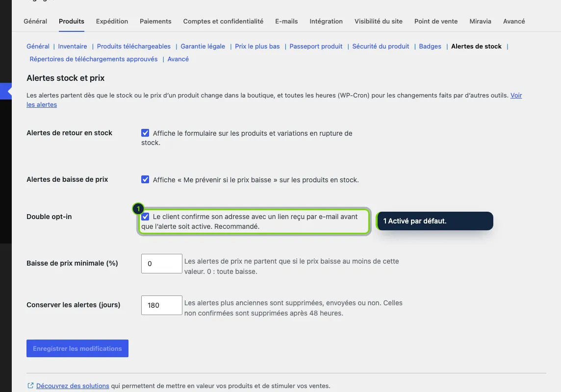Open the Badges subsection
This screenshot has width=561, height=392.
pos(430,46)
